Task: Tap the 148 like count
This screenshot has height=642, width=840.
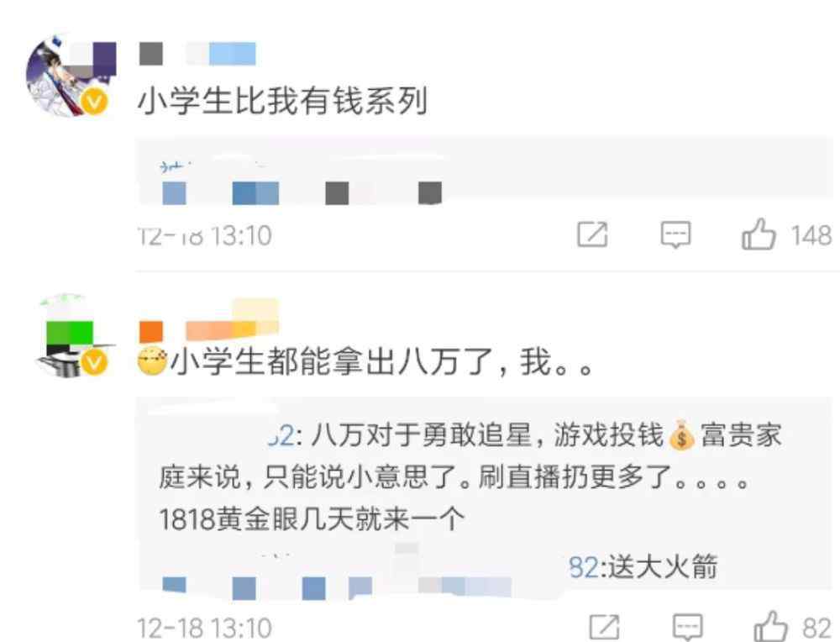Action: point(811,235)
